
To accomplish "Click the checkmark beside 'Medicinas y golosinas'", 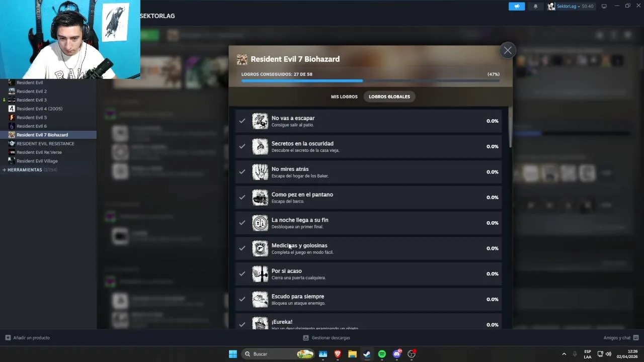I will coord(242,248).
